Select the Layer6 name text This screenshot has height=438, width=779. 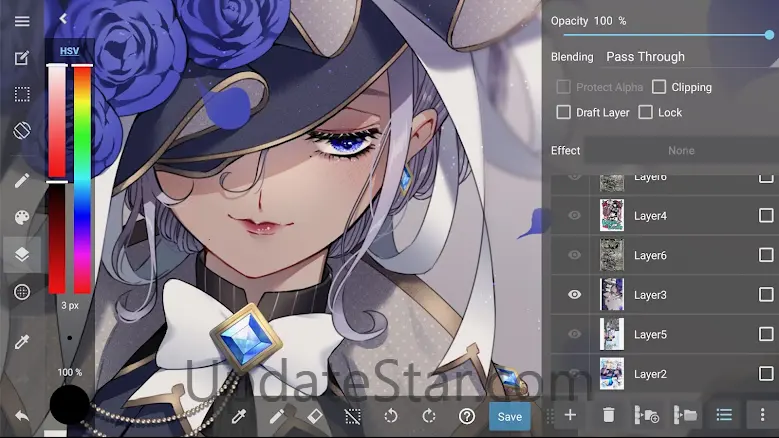point(650,255)
